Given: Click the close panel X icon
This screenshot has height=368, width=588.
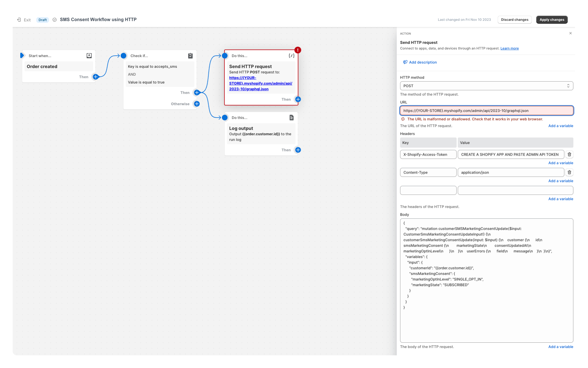Looking at the screenshot, I should pyautogui.click(x=571, y=33).
